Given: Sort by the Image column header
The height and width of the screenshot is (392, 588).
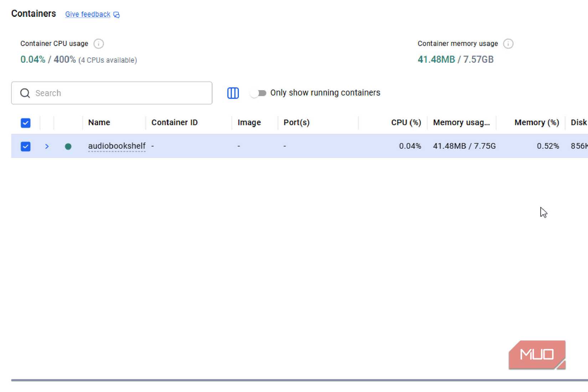Looking at the screenshot, I should [x=249, y=123].
